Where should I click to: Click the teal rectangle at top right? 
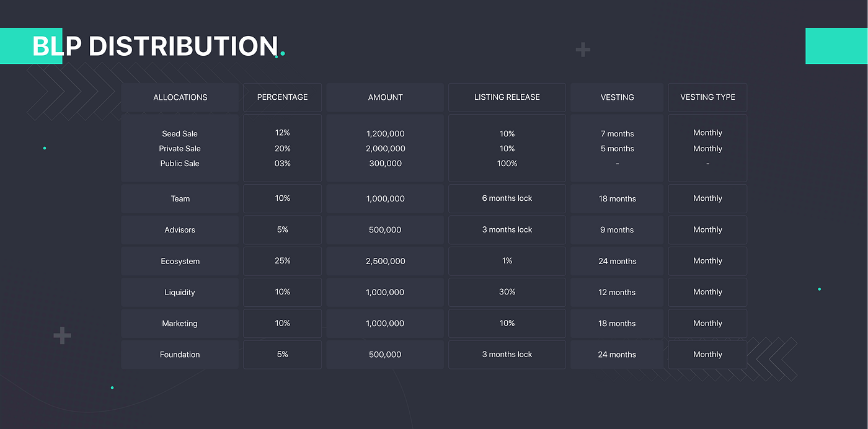[836, 46]
